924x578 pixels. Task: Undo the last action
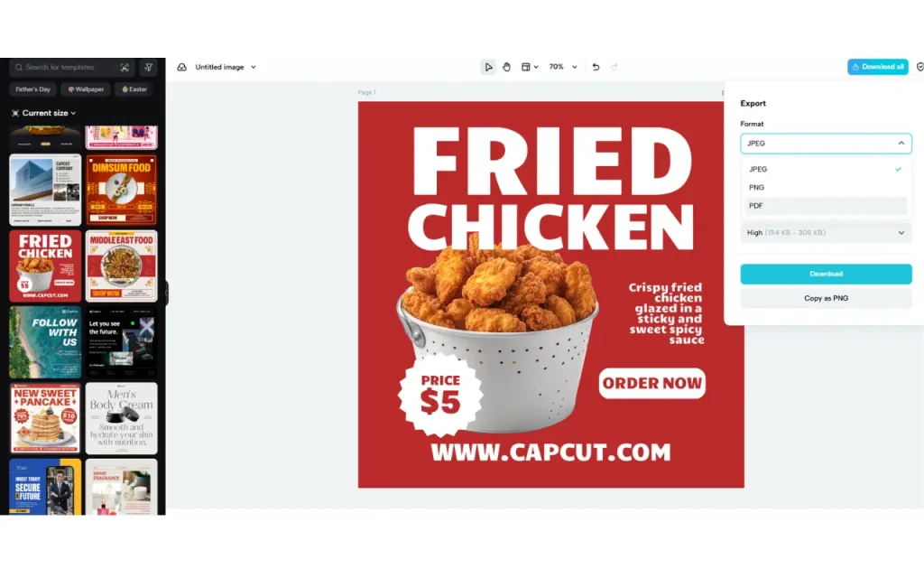click(x=596, y=67)
